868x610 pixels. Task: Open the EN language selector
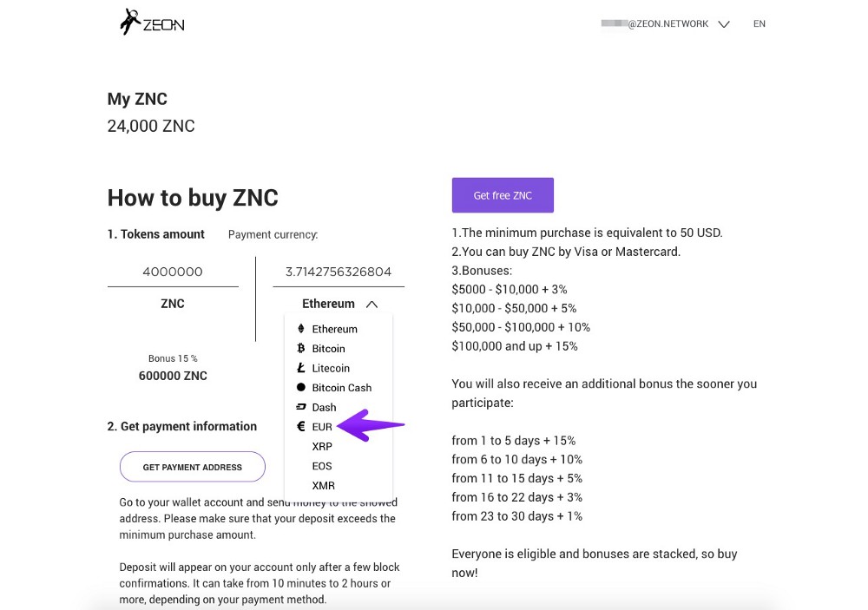759,24
